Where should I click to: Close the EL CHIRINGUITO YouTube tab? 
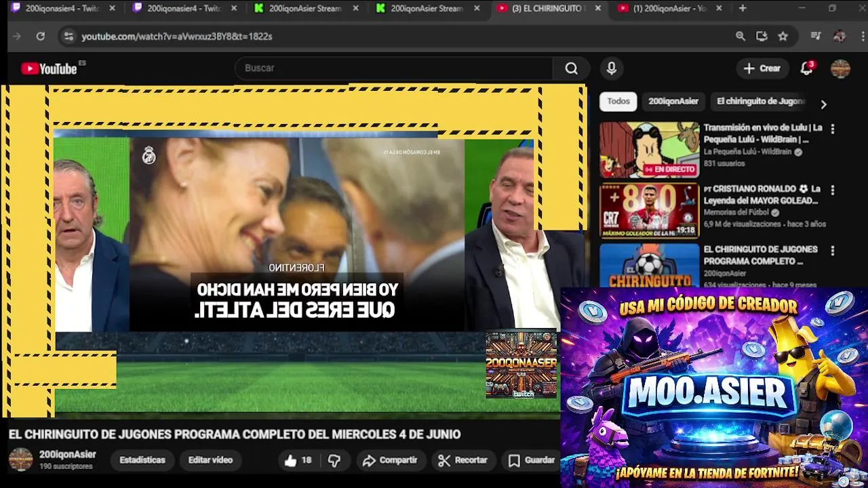click(597, 8)
